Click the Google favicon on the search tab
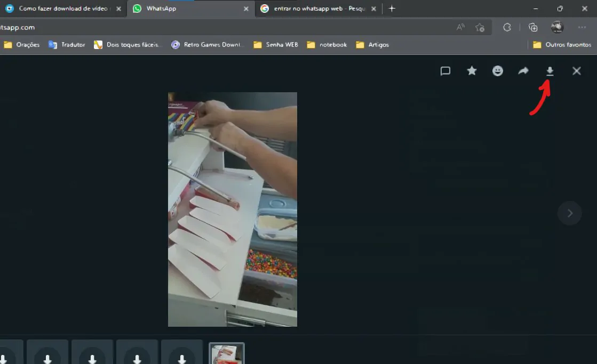 (265, 9)
